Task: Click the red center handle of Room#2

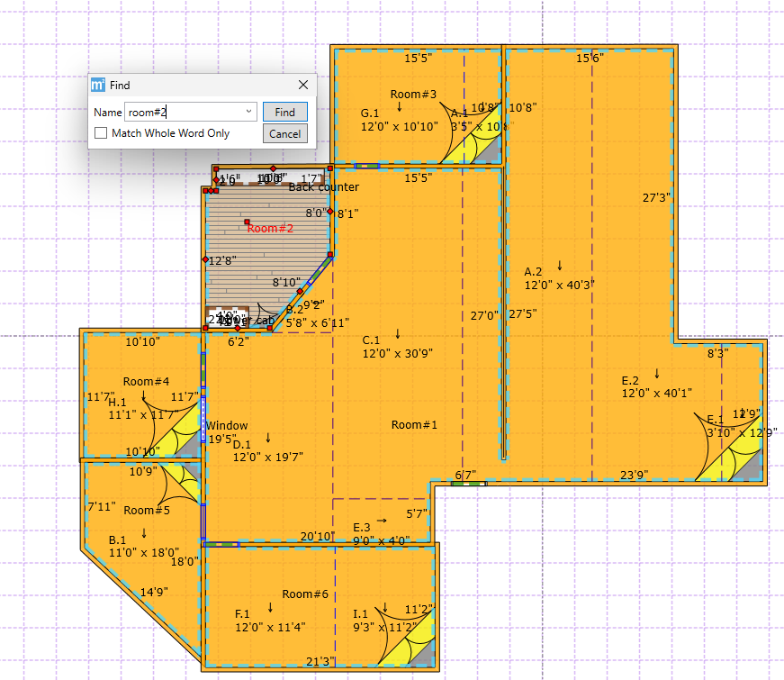Action: 247,222
